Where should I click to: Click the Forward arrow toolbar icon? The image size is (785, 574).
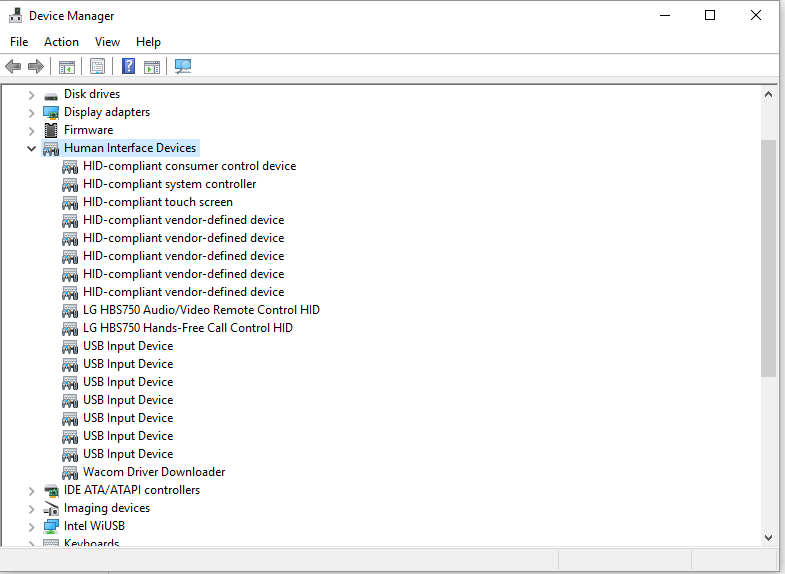pyautogui.click(x=36, y=66)
